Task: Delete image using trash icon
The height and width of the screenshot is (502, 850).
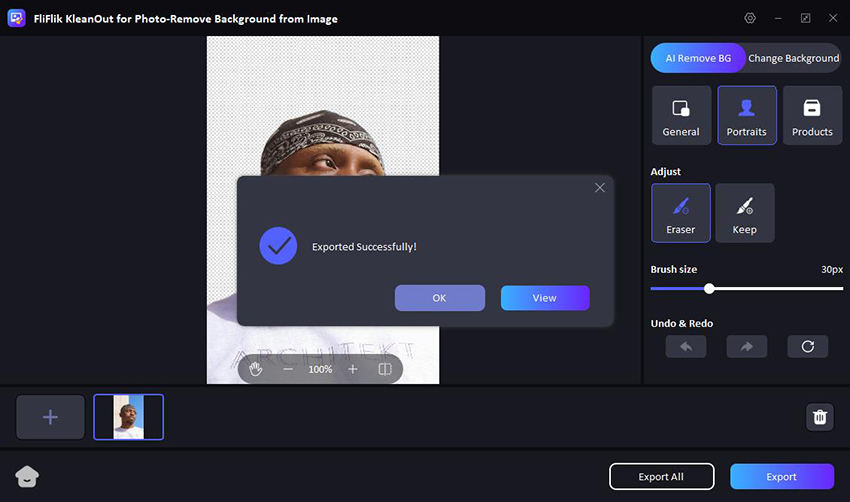Action: click(820, 417)
